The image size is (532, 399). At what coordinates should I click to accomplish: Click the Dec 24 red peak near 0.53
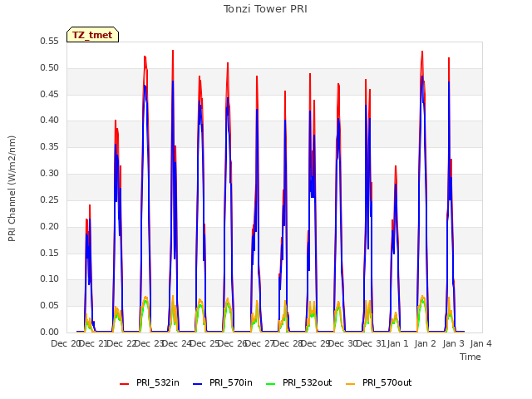click(x=173, y=51)
